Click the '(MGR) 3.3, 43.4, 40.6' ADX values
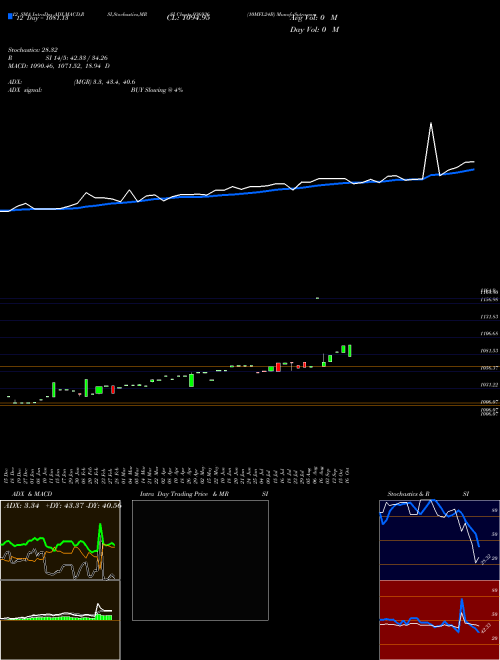The image size is (500, 660). 104,82
